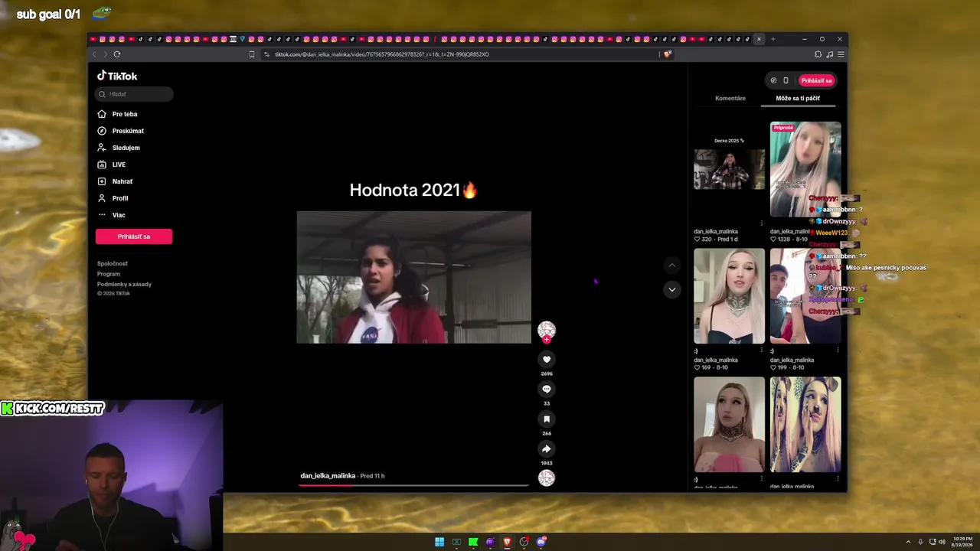Like the video with heart icon
The height and width of the screenshot is (551, 980).
click(547, 359)
